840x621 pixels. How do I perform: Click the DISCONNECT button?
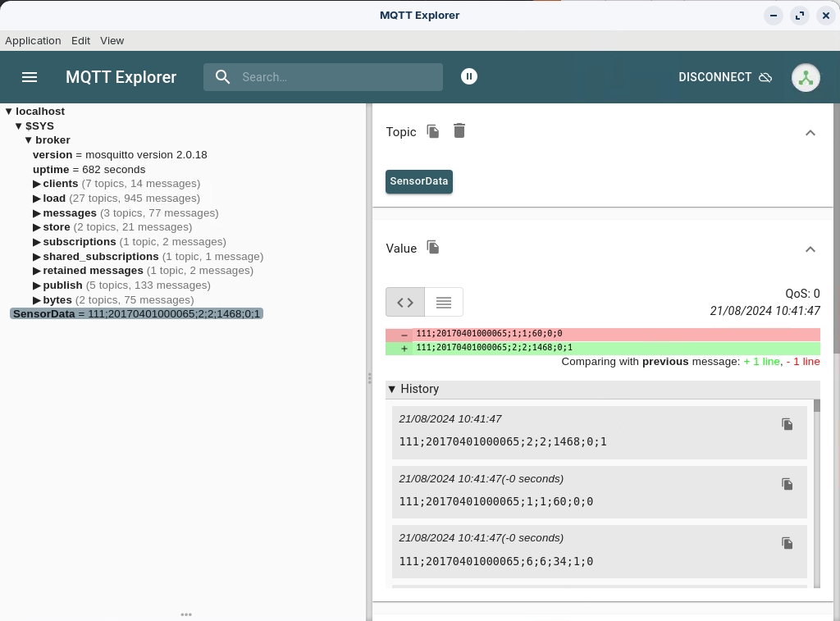[725, 77]
